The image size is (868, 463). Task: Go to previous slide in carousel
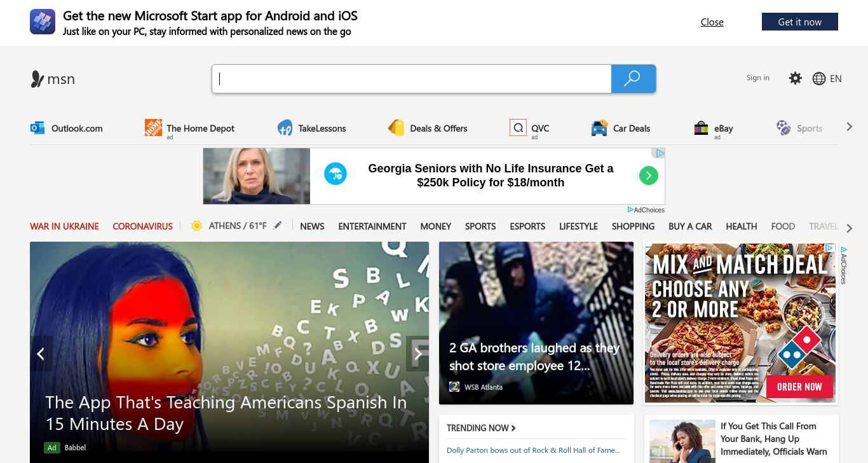(41, 354)
